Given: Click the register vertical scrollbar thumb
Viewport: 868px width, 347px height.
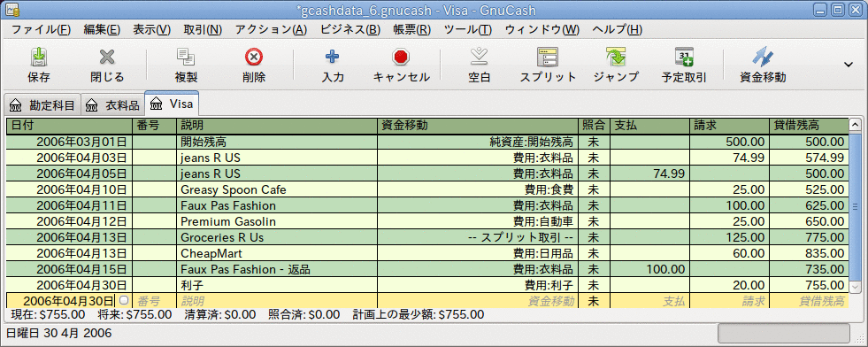Looking at the screenshot, I should coord(855,205).
